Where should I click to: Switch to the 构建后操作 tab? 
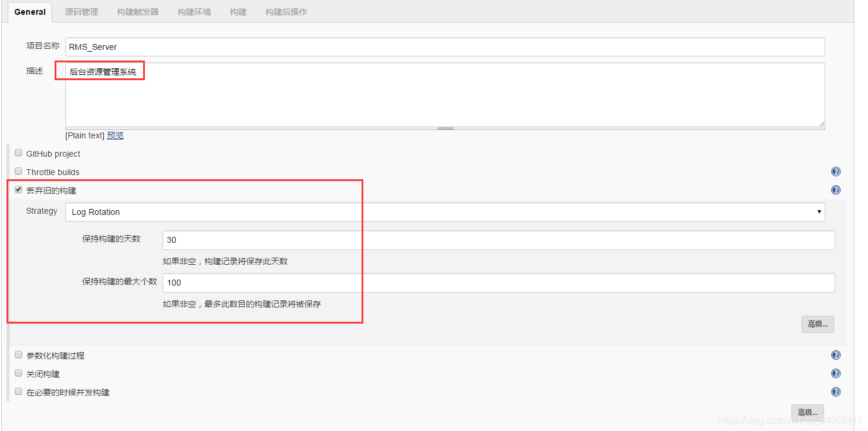[x=286, y=12]
